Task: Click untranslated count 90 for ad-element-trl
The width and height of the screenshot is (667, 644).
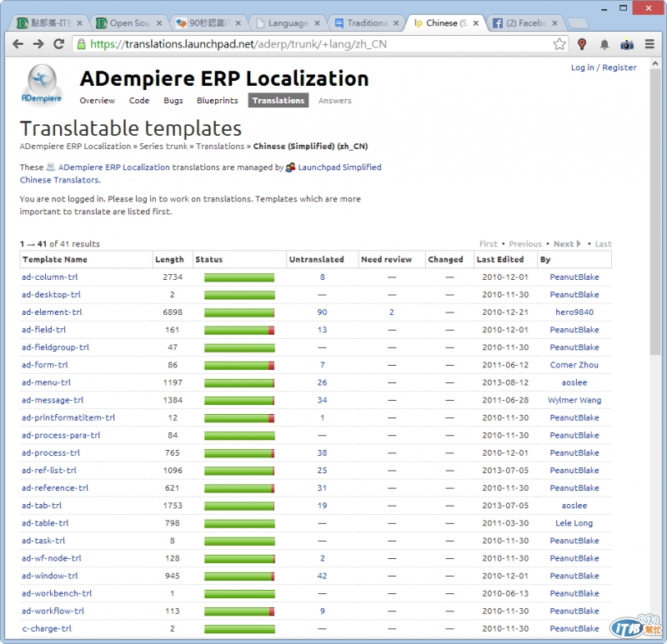Action: click(322, 312)
